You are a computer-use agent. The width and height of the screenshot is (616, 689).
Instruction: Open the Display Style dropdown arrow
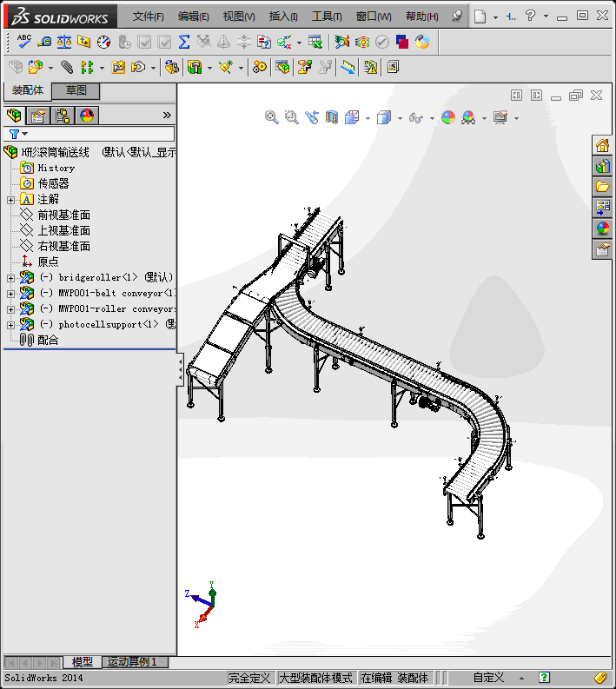400,118
